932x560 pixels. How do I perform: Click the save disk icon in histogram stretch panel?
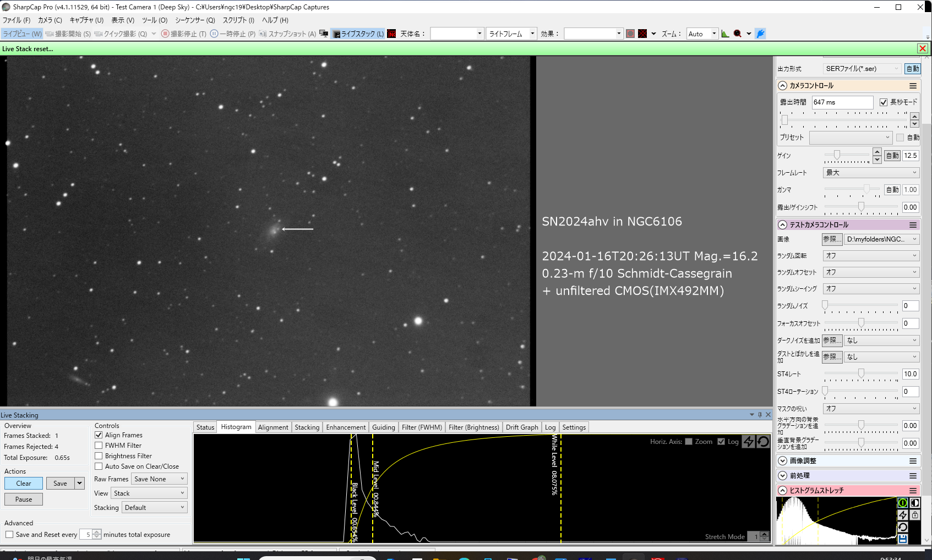[x=903, y=539]
